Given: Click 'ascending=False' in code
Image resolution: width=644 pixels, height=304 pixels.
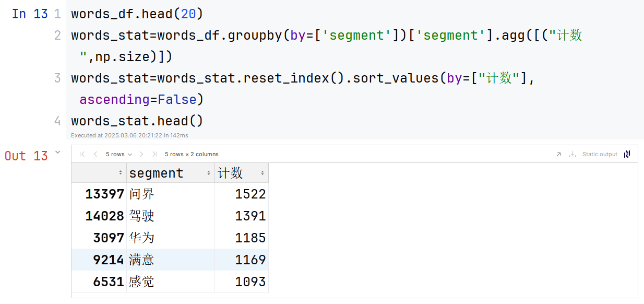Looking at the screenshot, I should click(138, 99).
